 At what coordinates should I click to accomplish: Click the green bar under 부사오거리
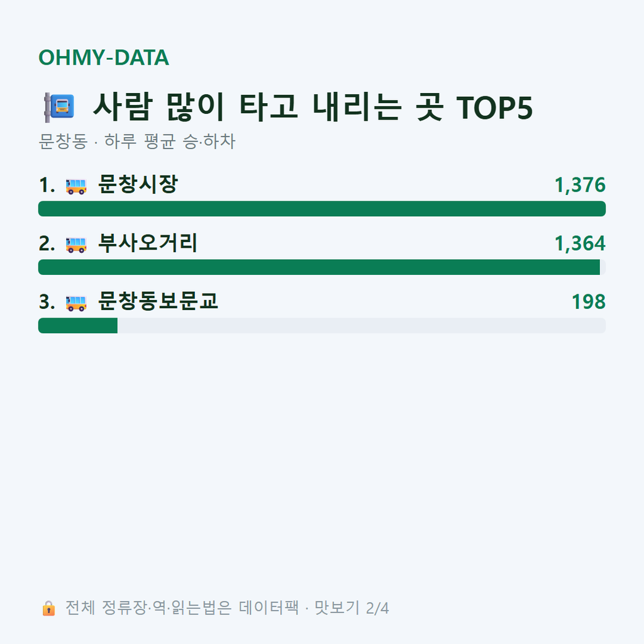tap(319, 267)
